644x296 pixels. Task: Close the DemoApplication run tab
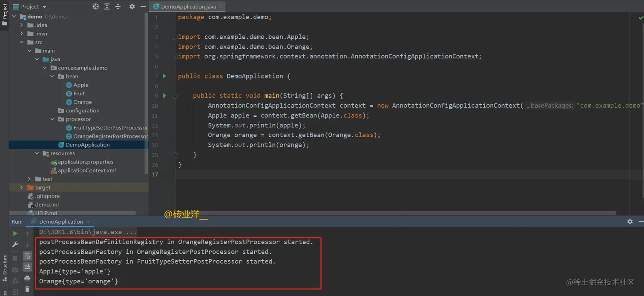tap(88, 222)
